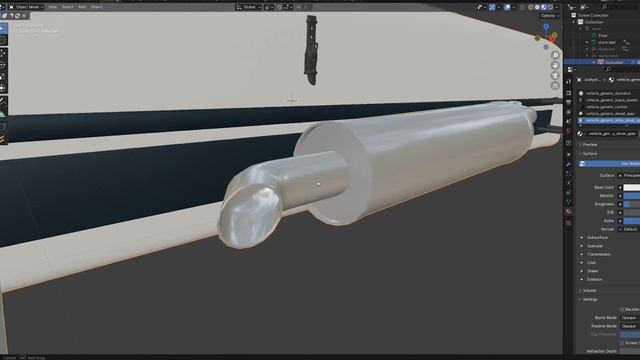The height and width of the screenshot is (360, 640).
Task: Click the IOR value field
Action: (631, 213)
